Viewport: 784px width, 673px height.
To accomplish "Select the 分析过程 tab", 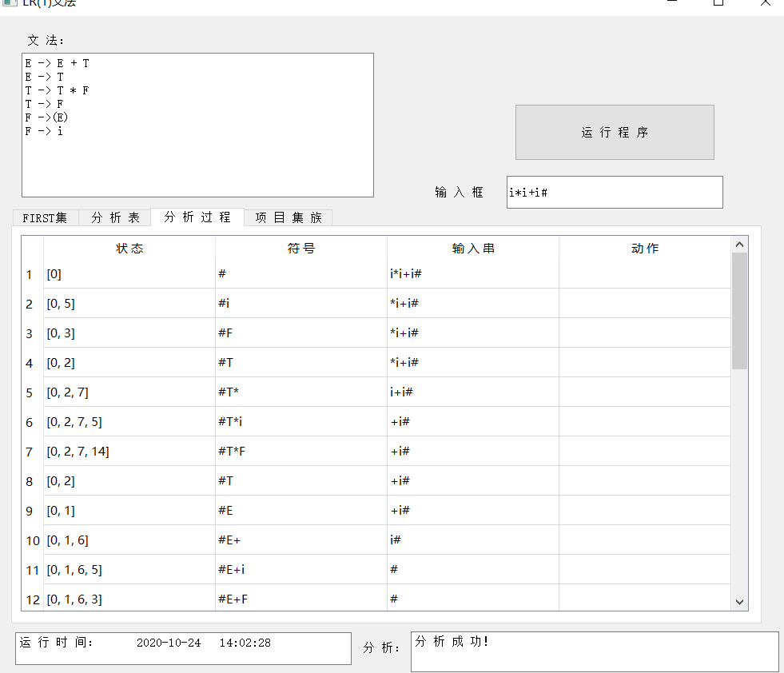I will [197, 217].
